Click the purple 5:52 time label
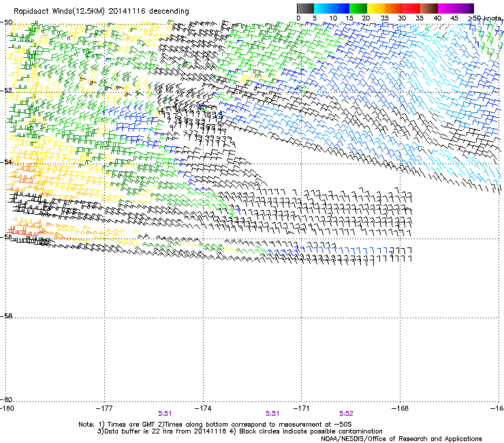This screenshot has height=443, width=504. point(346,414)
